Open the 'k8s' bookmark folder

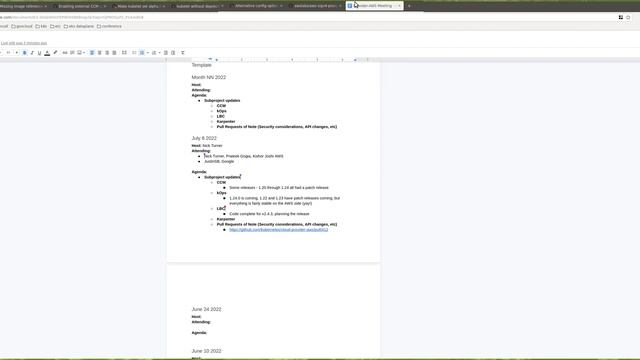(x=41, y=27)
